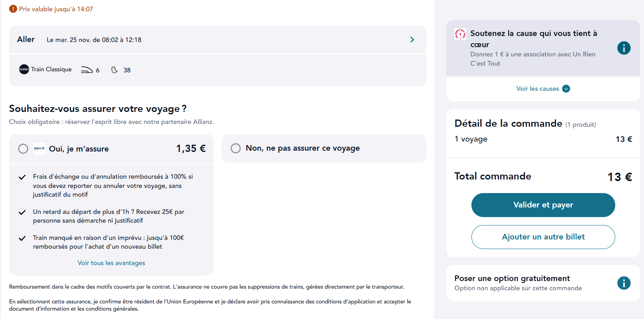644x319 pixels.
Task: Click the Un Rien C'est Tout logo
Action: 460,34
